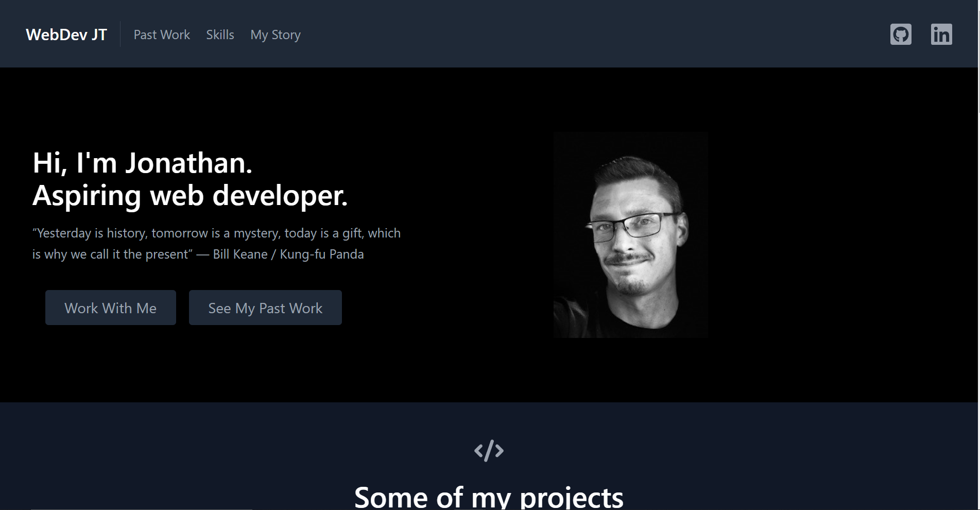Open the Past Work navigation link
980x510 pixels.
point(161,35)
